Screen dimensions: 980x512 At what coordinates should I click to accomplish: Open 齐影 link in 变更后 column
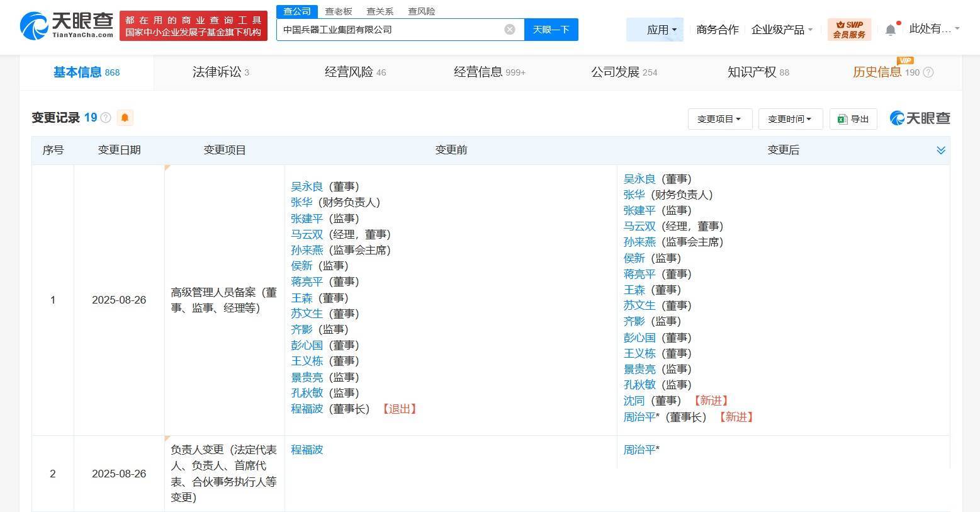[634, 321]
